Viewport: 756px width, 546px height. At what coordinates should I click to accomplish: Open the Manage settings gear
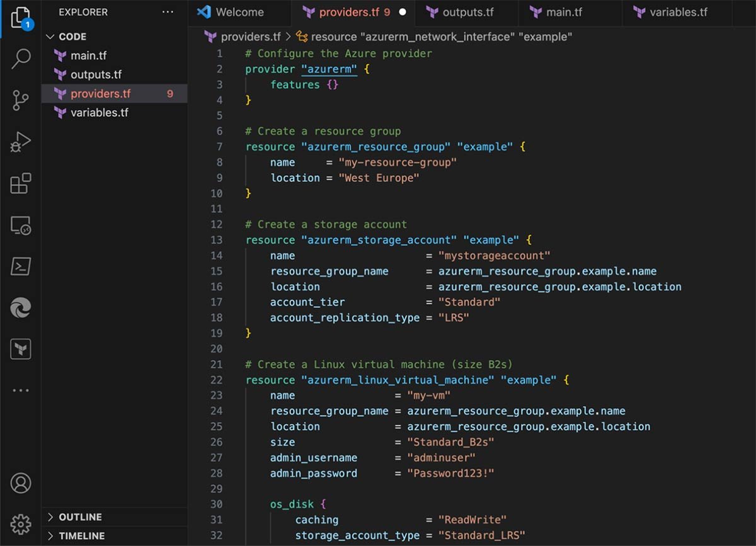click(21, 523)
